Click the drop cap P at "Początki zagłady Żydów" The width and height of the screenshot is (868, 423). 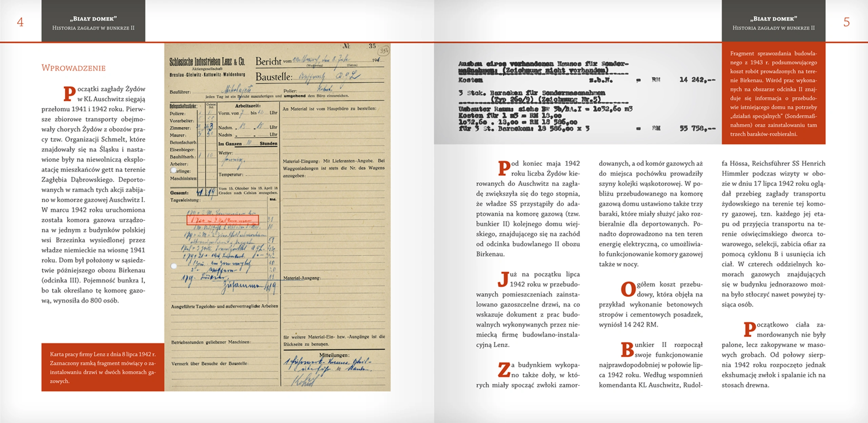69,94
